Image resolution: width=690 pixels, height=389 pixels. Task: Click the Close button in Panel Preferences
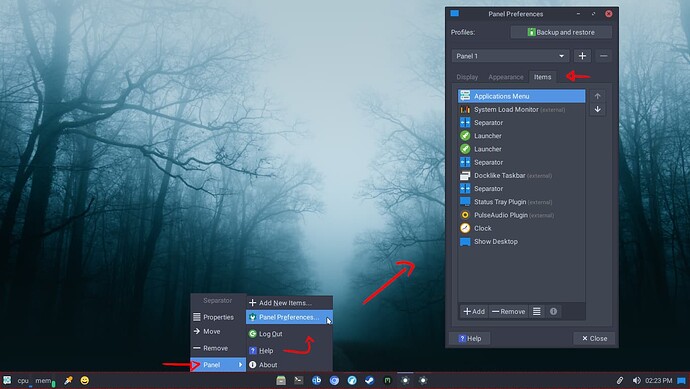tap(594, 338)
